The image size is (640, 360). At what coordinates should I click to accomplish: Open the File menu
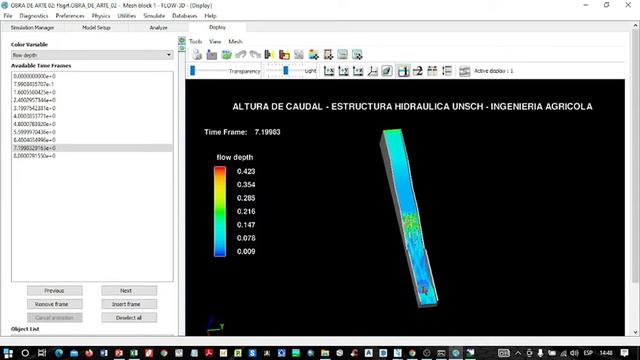[x=8, y=16]
